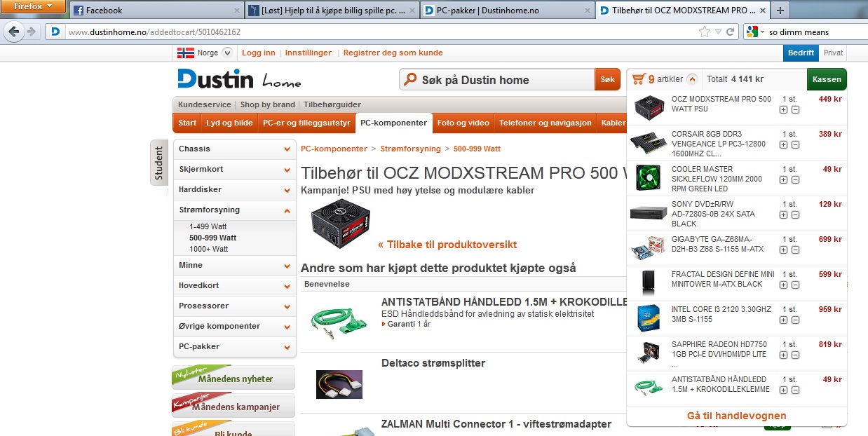Click the Deltaco strømsplitter product image

point(339,384)
